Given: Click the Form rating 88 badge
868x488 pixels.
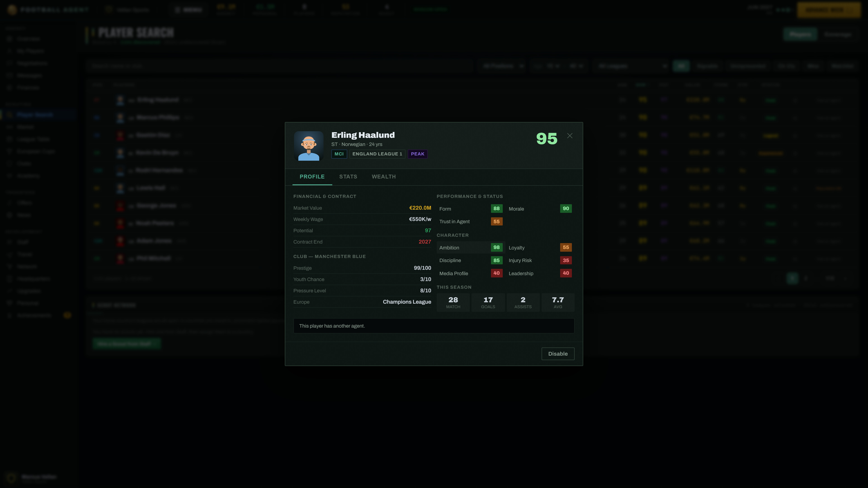Looking at the screenshot, I should (x=496, y=209).
